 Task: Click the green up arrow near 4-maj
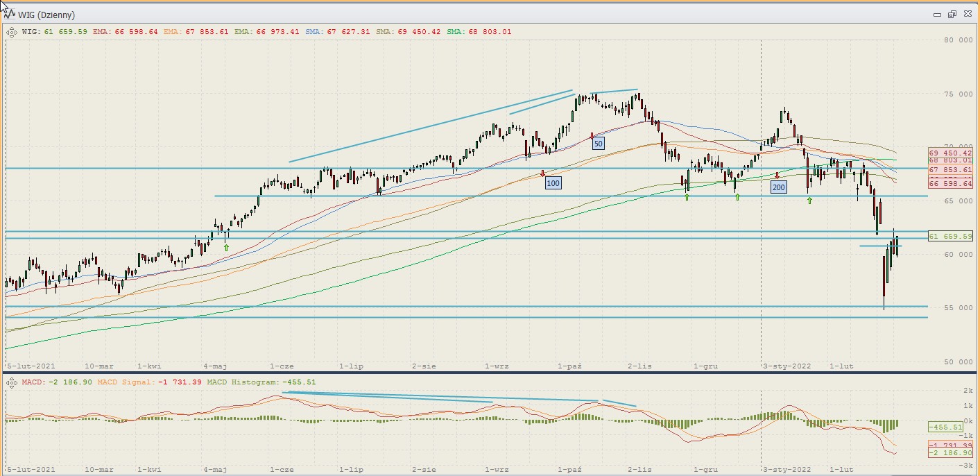point(225,247)
